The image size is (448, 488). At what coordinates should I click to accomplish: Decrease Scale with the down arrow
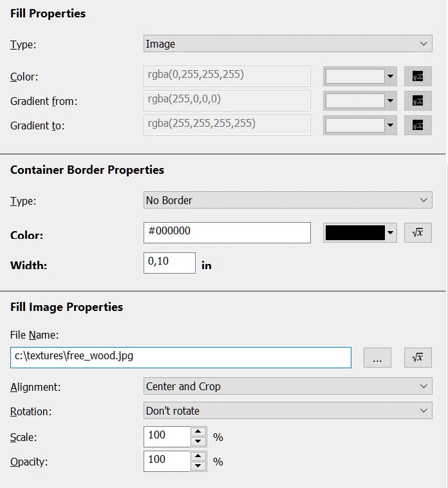pos(198,442)
